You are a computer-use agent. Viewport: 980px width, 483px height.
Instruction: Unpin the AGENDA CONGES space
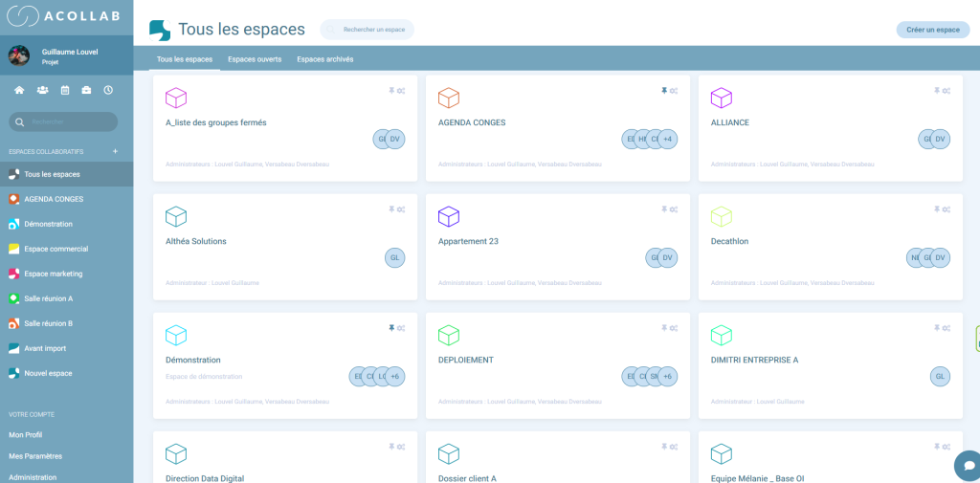coord(664,91)
